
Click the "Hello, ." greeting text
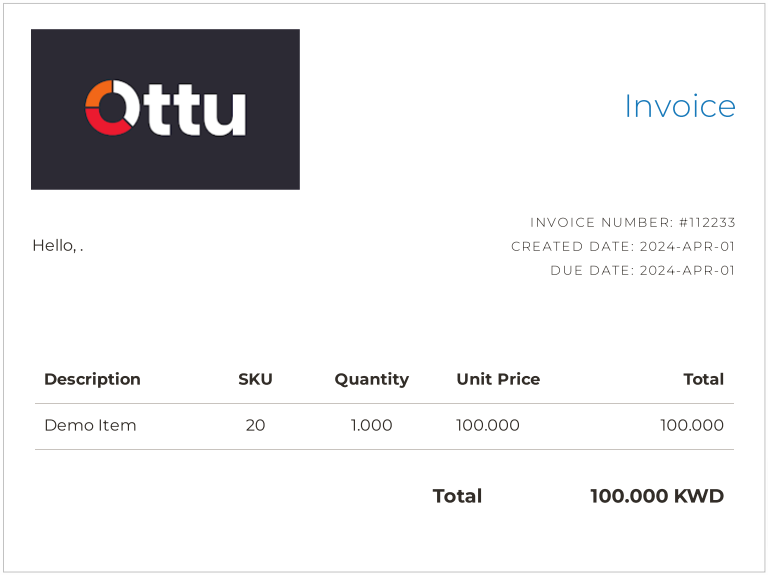pyautogui.click(x=58, y=246)
